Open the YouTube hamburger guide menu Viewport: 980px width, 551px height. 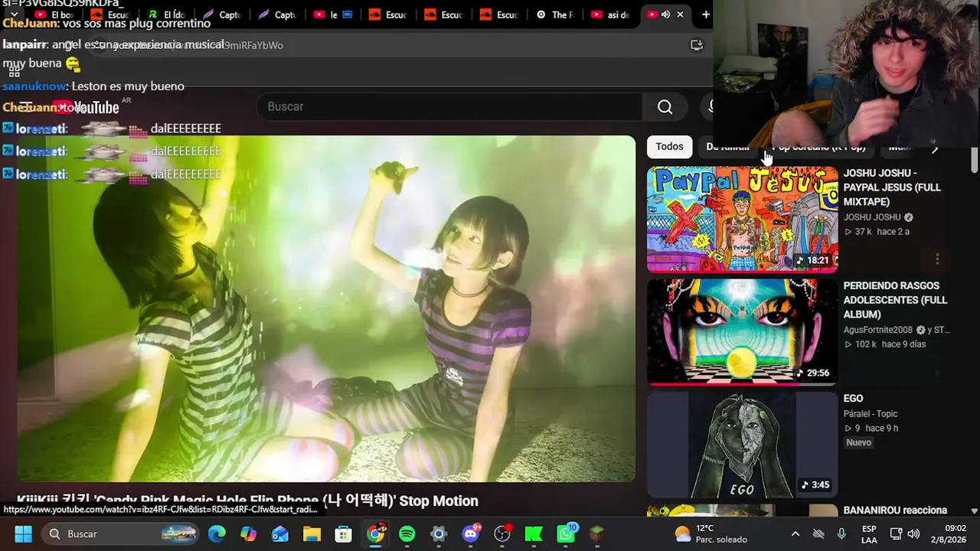coord(25,107)
